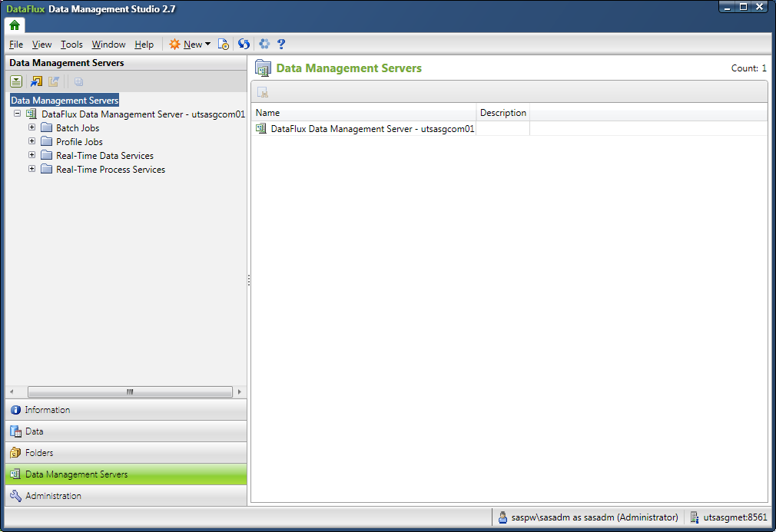Expand the Real-Time Data Services node
The image size is (776, 532).
[x=31, y=155]
